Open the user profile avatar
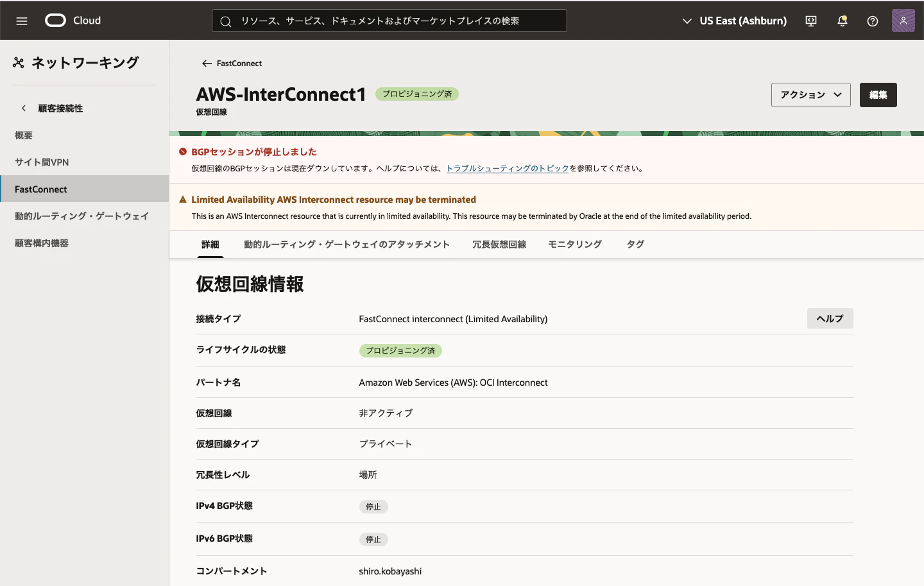The width and height of the screenshot is (924, 586). coord(903,21)
